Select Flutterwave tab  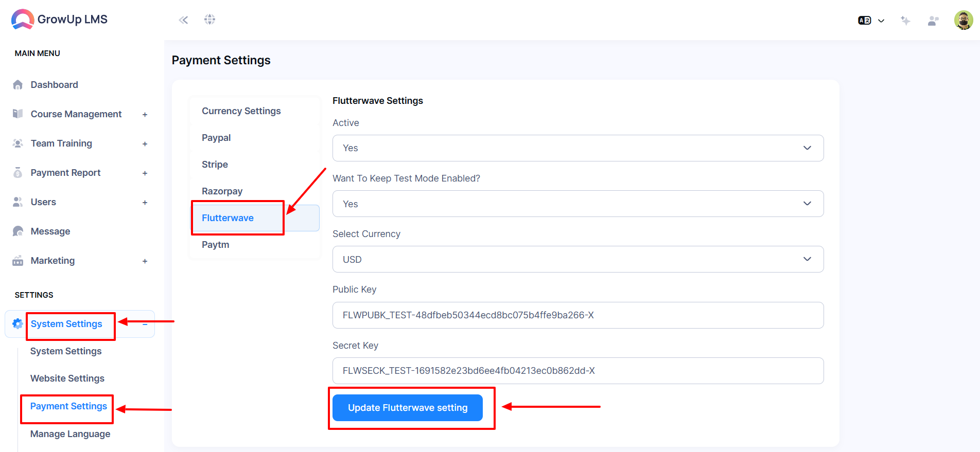click(256, 218)
